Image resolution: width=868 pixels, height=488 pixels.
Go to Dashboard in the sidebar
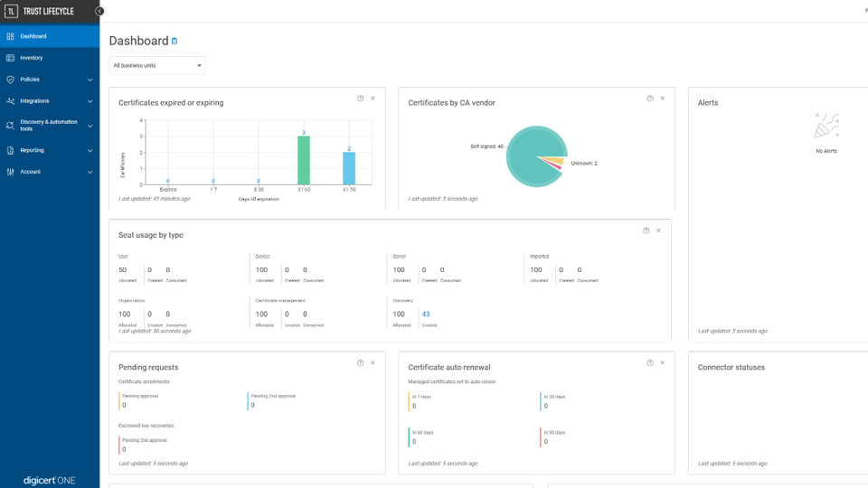coord(50,36)
